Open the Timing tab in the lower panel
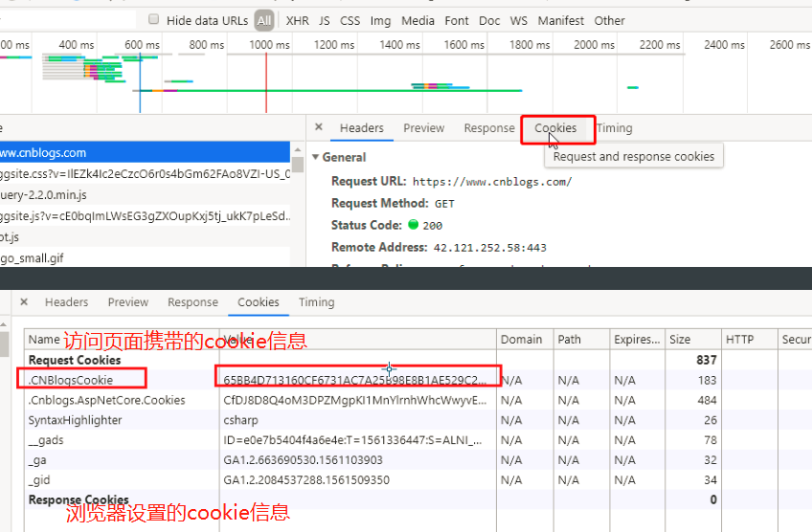Viewport: 812px width, 532px height. [316, 302]
